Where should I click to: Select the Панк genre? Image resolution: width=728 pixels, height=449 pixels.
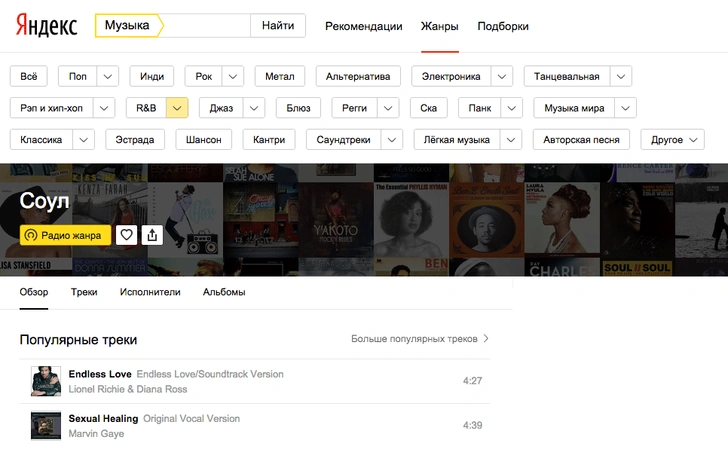480,108
